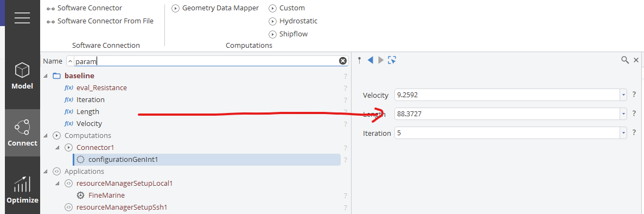Viewport: 644px width, 214px height.
Task: Click the Iteration value field
Action: pos(507,133)
